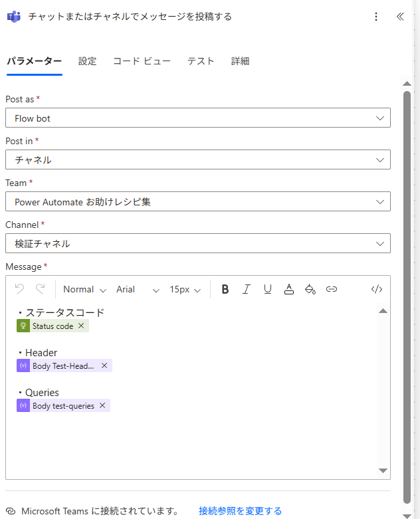Image resolution: width=420 pixels, height=519 pixels.
Task: Open the three-dot more options menu
Action: [x=376, y=17]
